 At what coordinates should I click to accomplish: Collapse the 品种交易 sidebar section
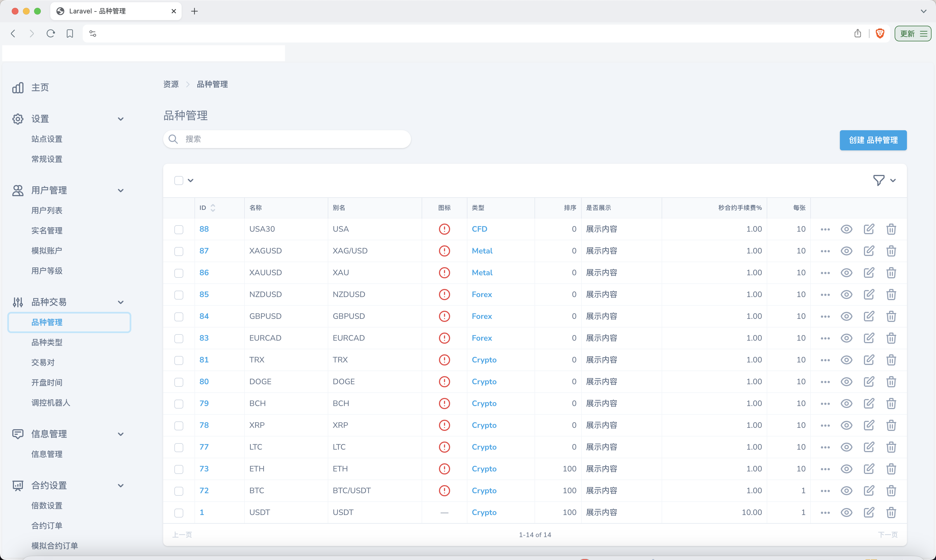pos(121,302)
